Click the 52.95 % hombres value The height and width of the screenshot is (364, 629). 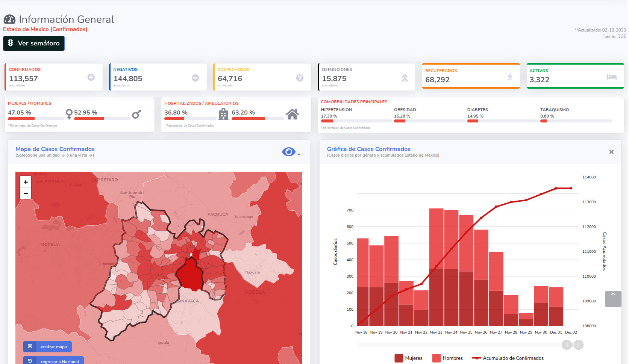[86, 112]
